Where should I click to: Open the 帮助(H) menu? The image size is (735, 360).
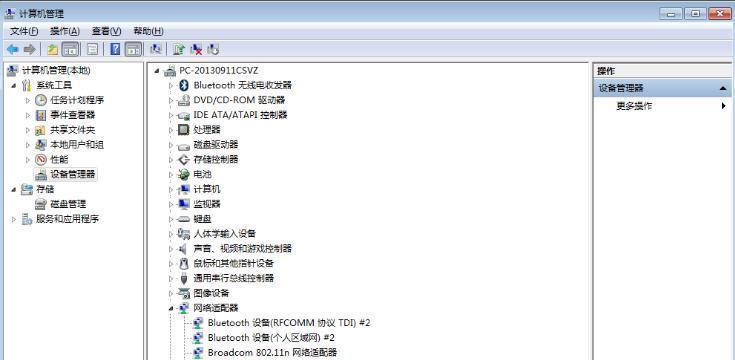coord(148,31)
